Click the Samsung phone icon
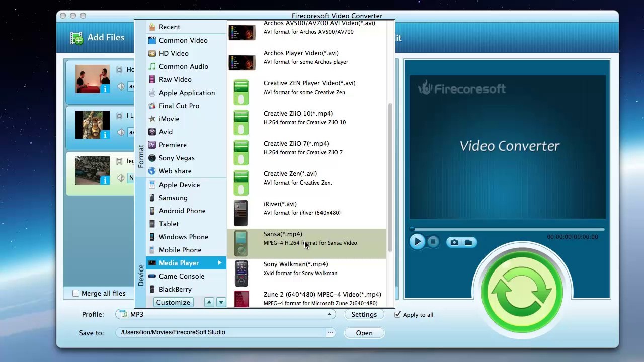The height and width of the screenshot is (362, 644). coord(152,198)
